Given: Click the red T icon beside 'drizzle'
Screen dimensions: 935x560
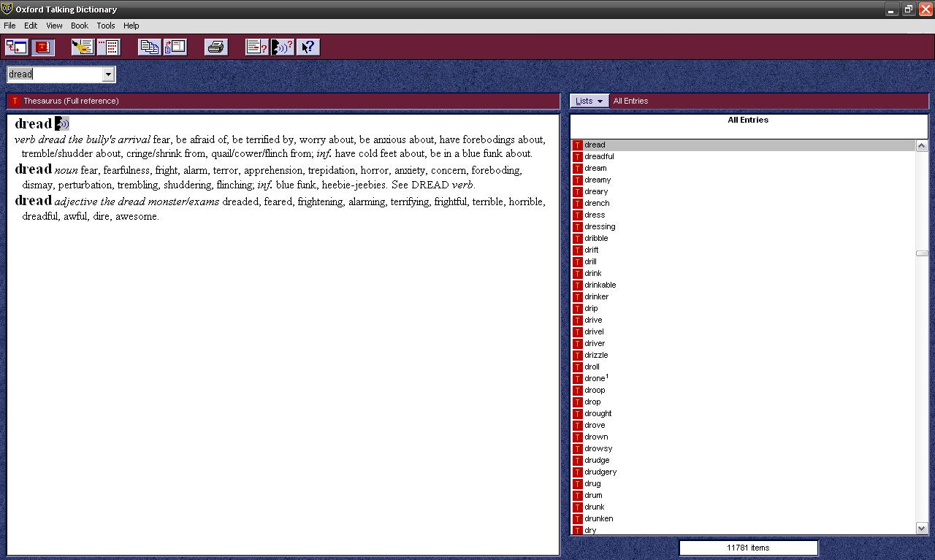Looking at the screenshot, I should [x=577, y=355].
